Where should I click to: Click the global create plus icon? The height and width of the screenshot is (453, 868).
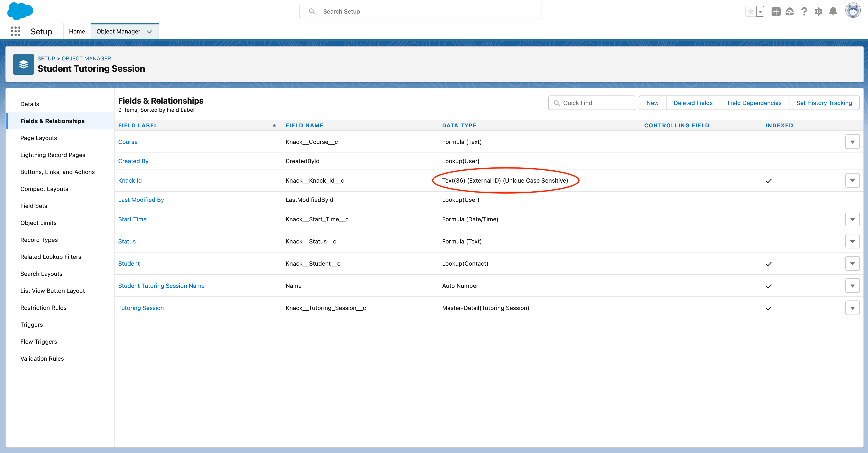click(776, 11)
